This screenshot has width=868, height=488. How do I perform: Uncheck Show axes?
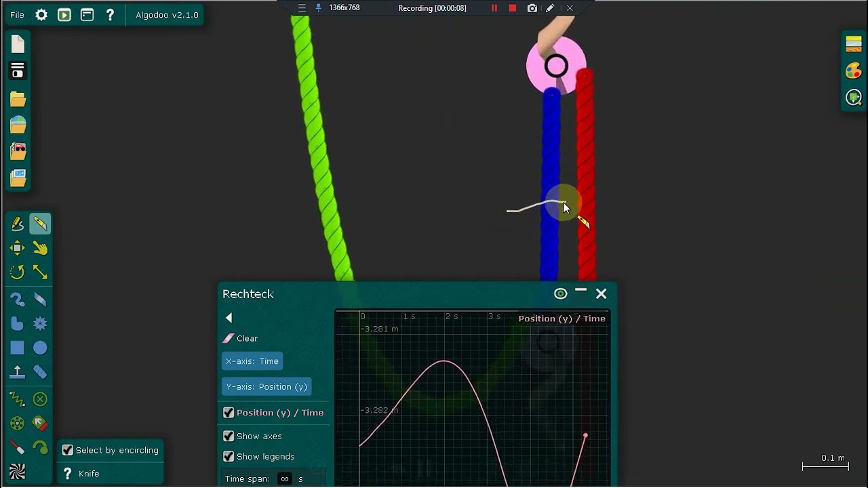click(x=229, y=436)
